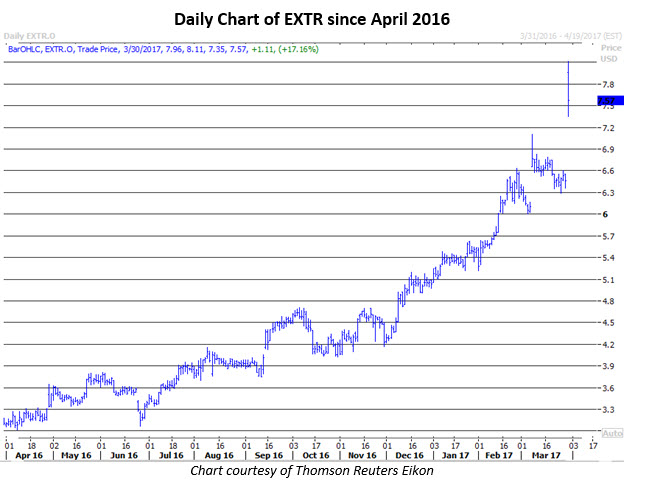
Task: Click the 'Oct 16' month label
Action: (x=316, y=456)
